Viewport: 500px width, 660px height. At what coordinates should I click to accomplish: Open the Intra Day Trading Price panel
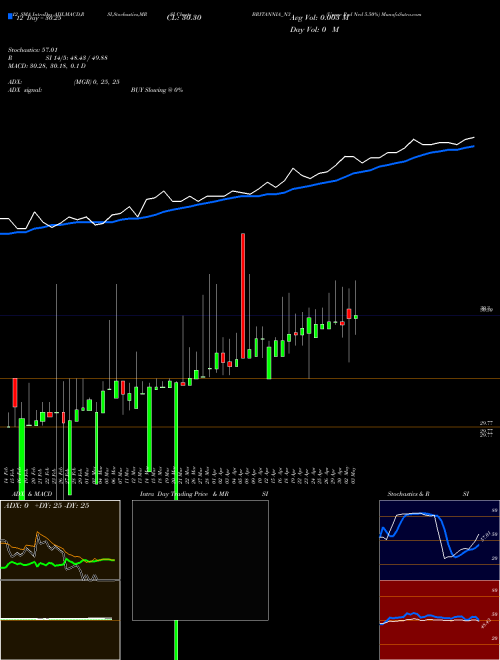pyautogui.click(x=200, y=560)
